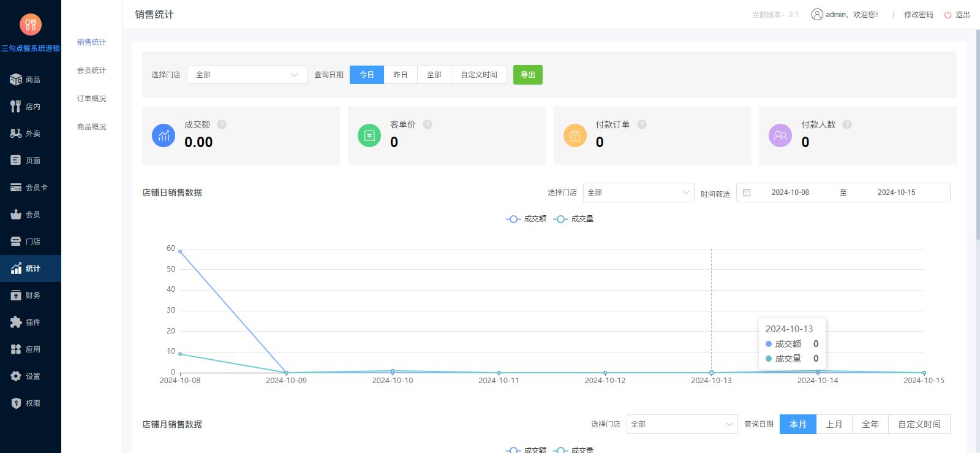Open the 权限 shield icon

tap(16, 403)
